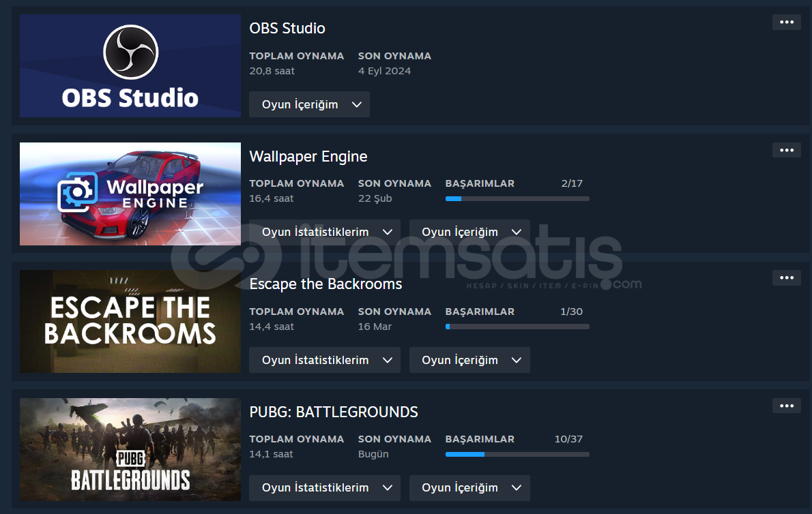
Task: Click the 4 Eyl 2024 last played date
Action: point(384,71)
